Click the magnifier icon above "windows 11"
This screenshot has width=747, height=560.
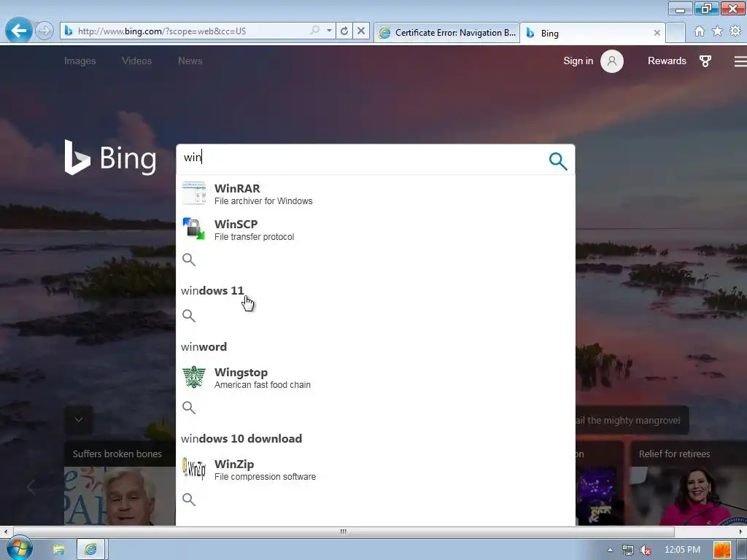(x=189, y=260)
